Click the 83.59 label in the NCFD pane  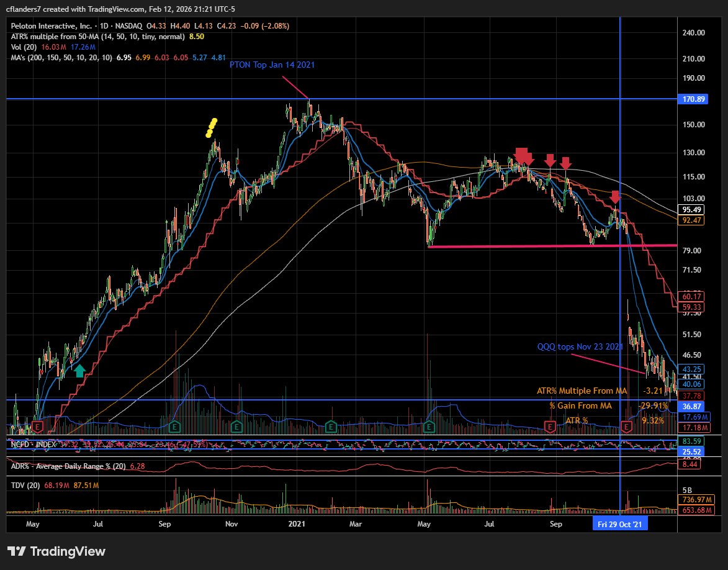pos(691,441)
